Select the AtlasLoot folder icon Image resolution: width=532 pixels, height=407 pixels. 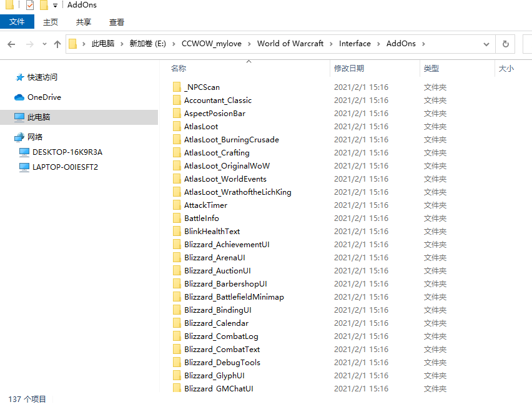[177, 127]
